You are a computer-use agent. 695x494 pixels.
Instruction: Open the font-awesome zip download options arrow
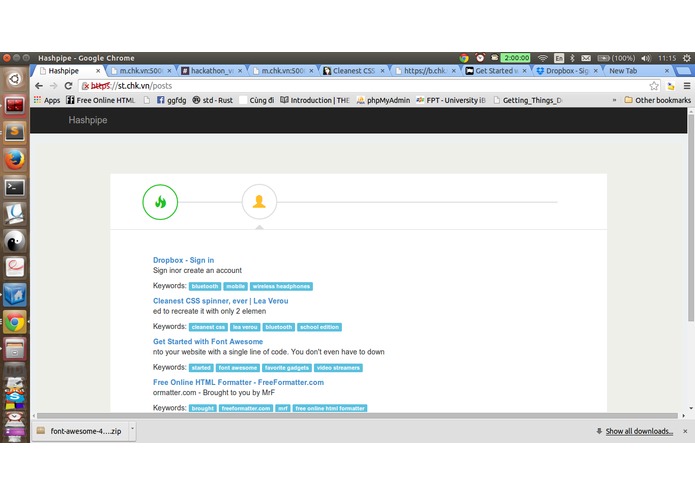(x=132, y=430)
